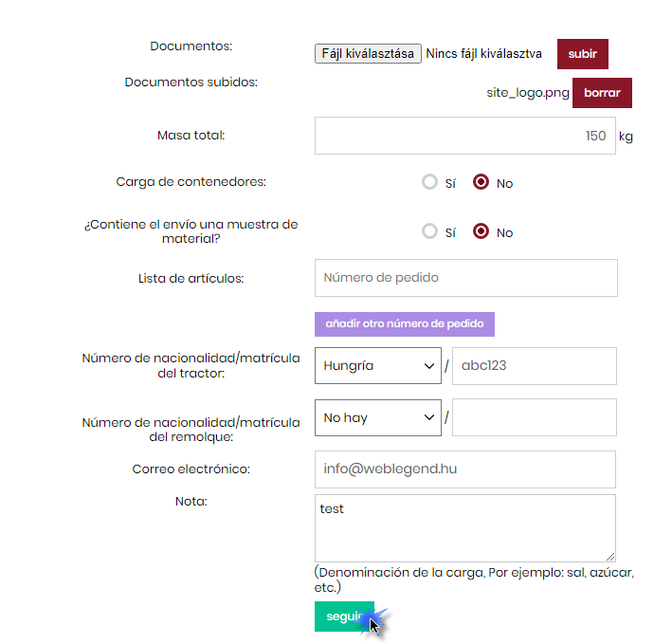Select 'Sí' for Carga de contenedores
672x644 pixels.
(x=430, y=182)
